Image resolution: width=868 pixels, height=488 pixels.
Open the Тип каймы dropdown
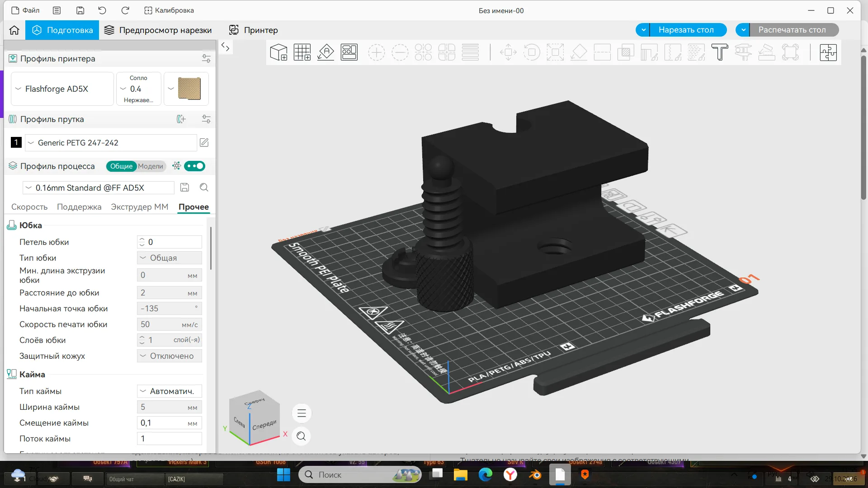click(x=170, y=391)
